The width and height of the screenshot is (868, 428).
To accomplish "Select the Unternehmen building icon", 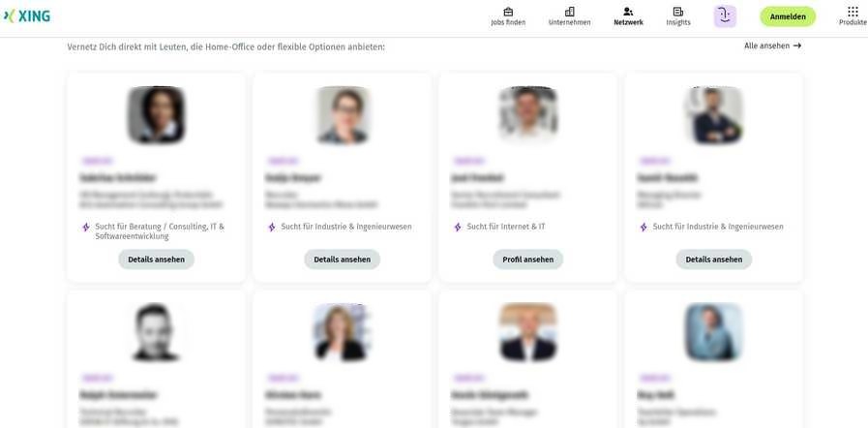I will [569, 12].
